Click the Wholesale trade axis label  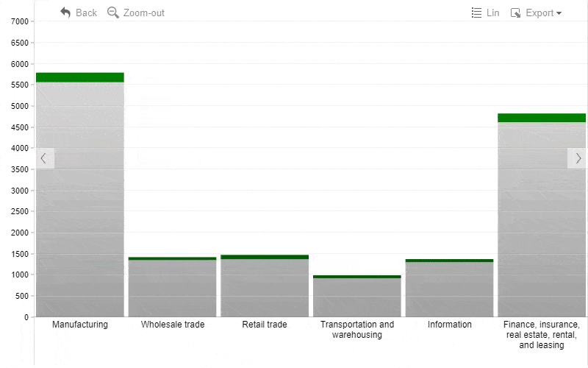pyautogui.click(x=173, y=325)
